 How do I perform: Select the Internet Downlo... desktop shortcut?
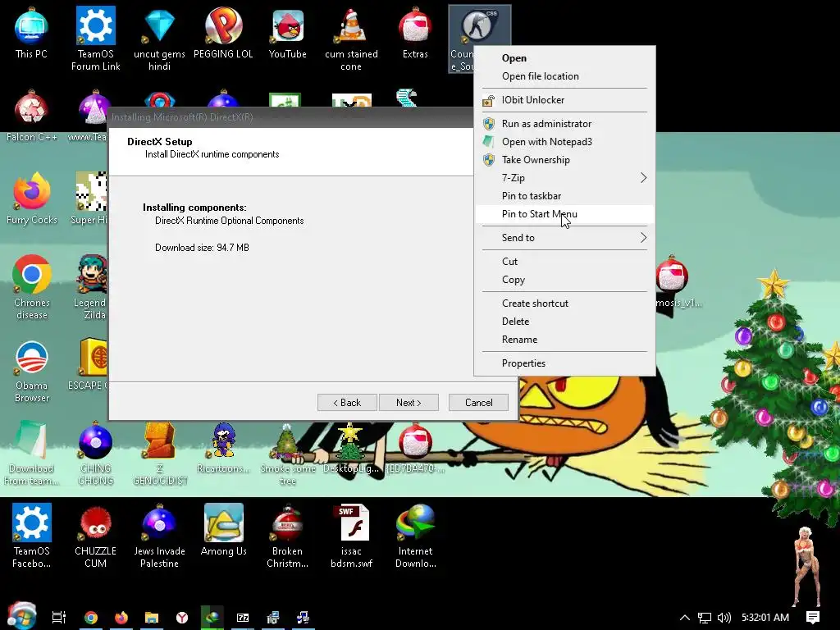tap(415, 536)
